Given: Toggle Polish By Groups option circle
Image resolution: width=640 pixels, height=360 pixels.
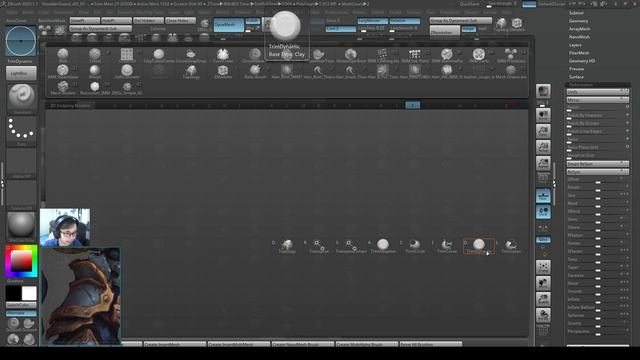Looking at the screenshot, I should coord(627,123).
